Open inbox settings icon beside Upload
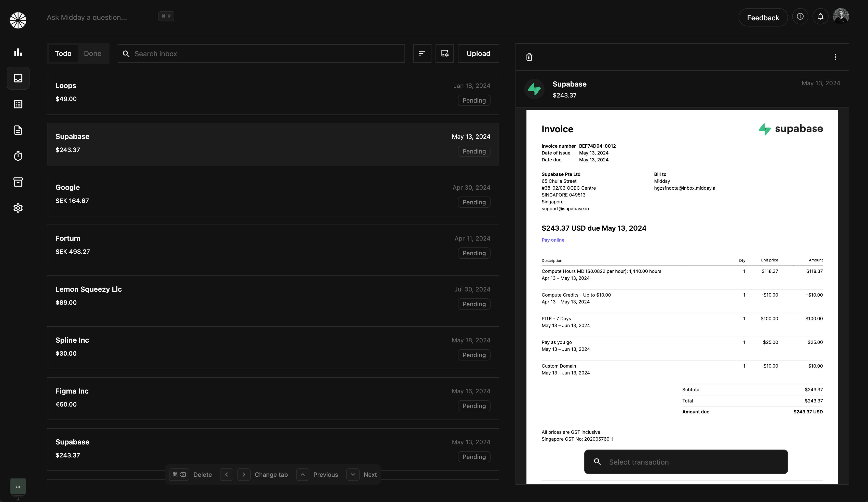 pos(444,53)
